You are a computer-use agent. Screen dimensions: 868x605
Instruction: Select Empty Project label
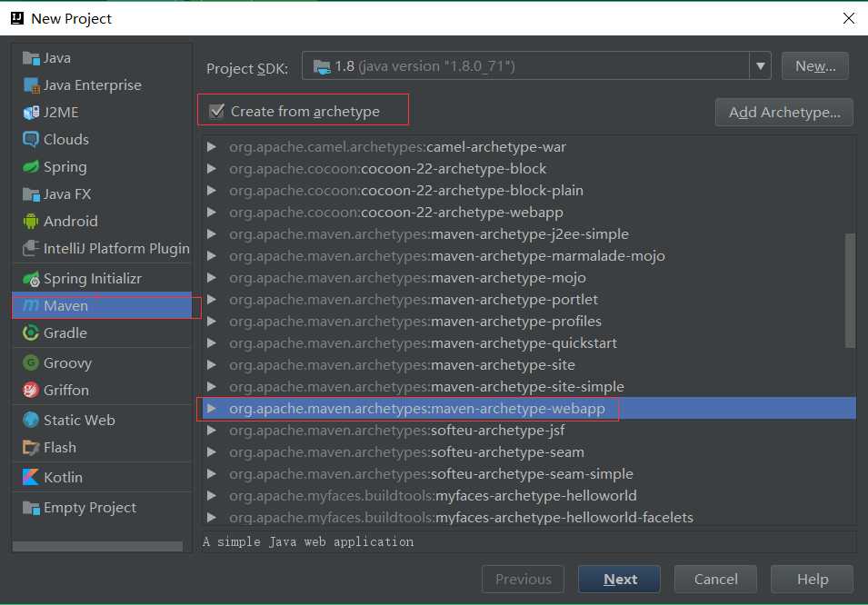tap(90, 508)
